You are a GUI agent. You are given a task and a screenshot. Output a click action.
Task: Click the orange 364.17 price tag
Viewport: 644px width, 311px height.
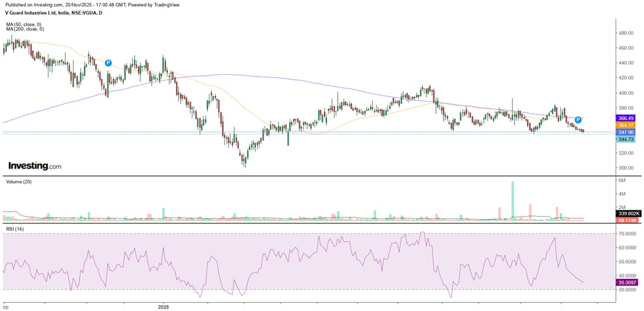pyautogui.click(x=625, y=125)
